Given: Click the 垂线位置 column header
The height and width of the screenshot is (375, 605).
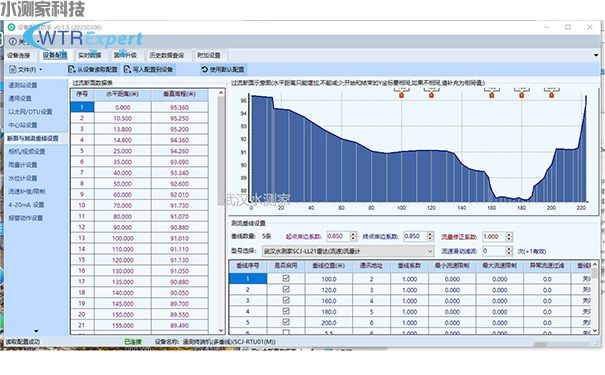Looking at the screenshot, I should point(329,266).
